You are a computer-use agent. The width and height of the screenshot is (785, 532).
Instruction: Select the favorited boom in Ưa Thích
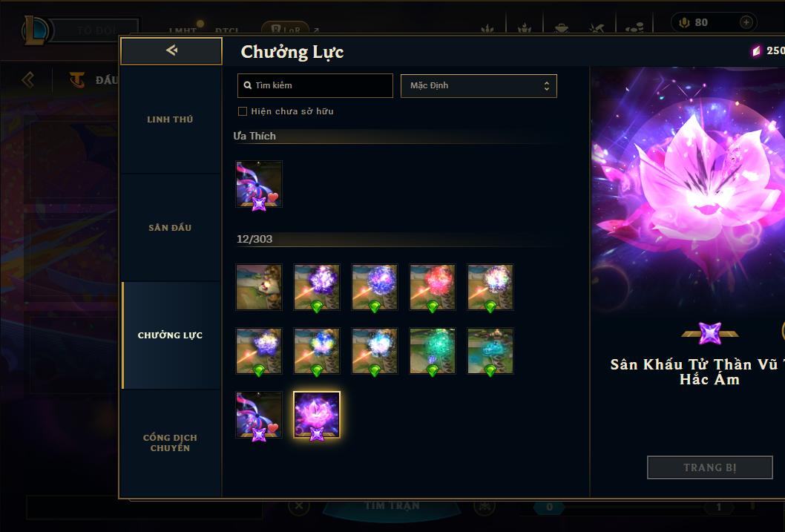pyautogui.click(x=259, y=184)
